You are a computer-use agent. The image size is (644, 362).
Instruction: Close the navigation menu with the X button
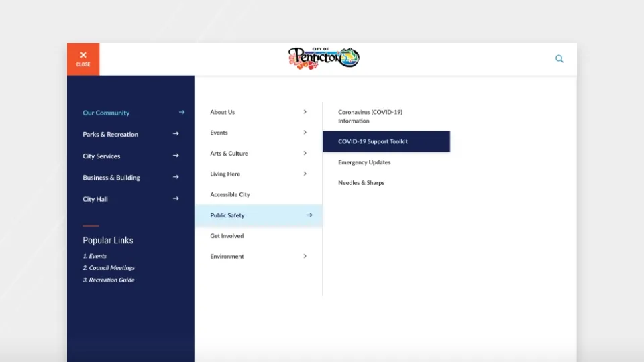click(x=83, y=59)
